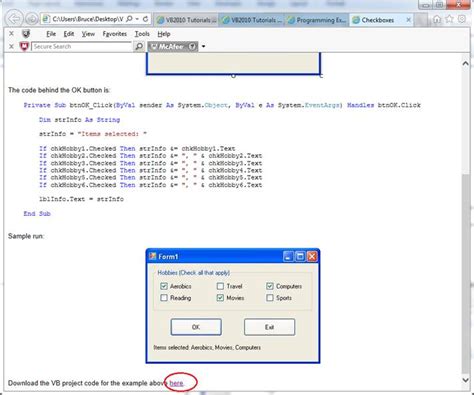
Task: Open the File menu
Action: (x=51, y=34)
